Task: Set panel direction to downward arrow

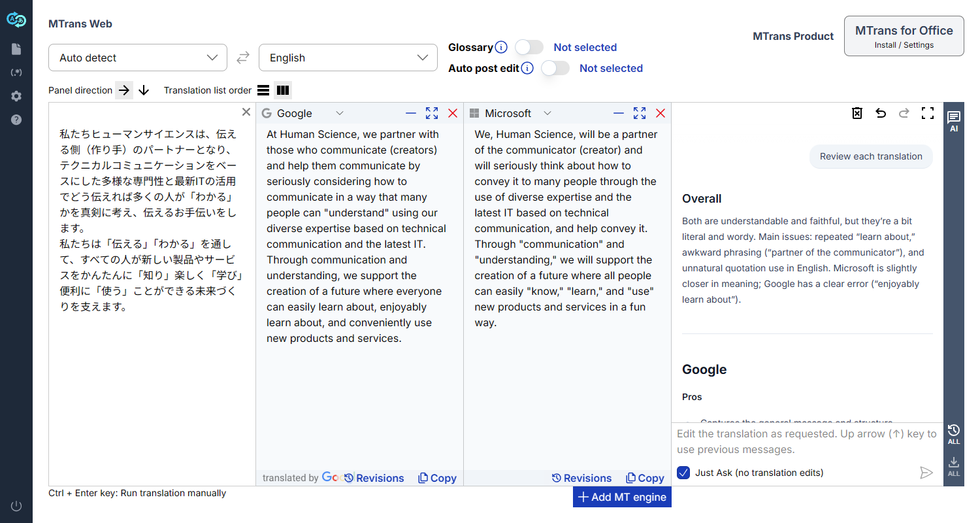Action: (144, 90)
